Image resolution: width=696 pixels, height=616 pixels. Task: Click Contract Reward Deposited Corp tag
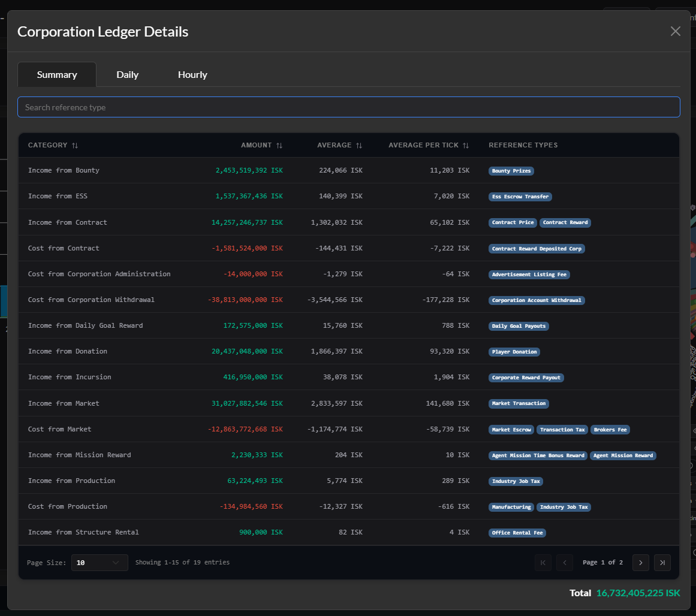pyautogui.click(x=537, y=249)
